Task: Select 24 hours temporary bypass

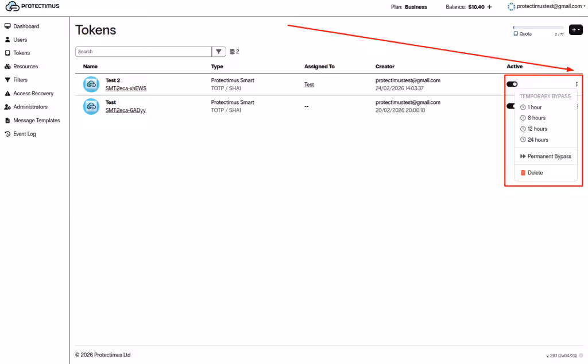Action: [546, 140]
